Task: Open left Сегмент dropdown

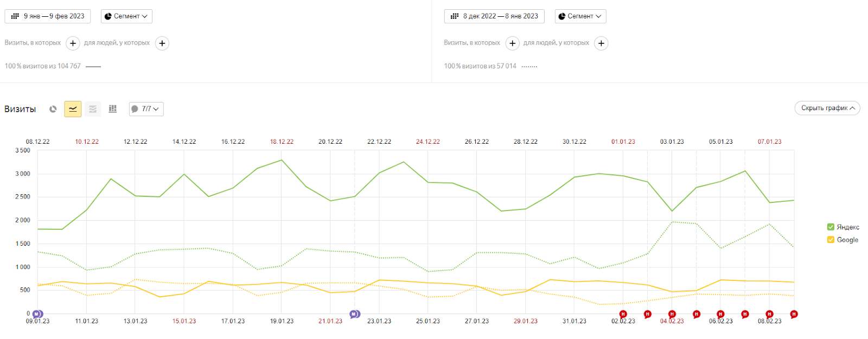Action: click(126, 16)
